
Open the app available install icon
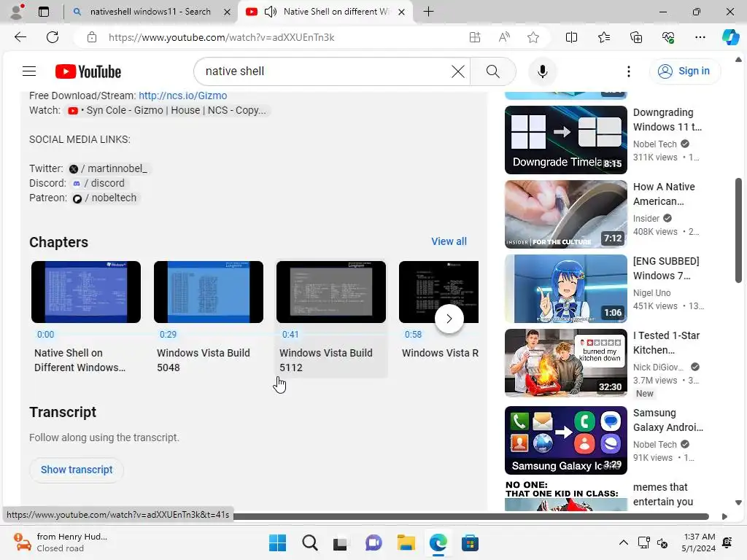(474, 37)
